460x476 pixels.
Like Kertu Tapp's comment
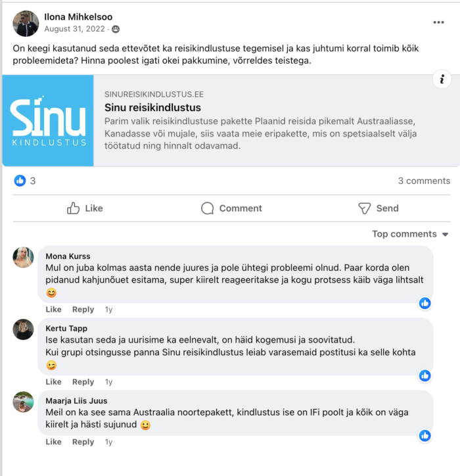[x=53, y=381]
